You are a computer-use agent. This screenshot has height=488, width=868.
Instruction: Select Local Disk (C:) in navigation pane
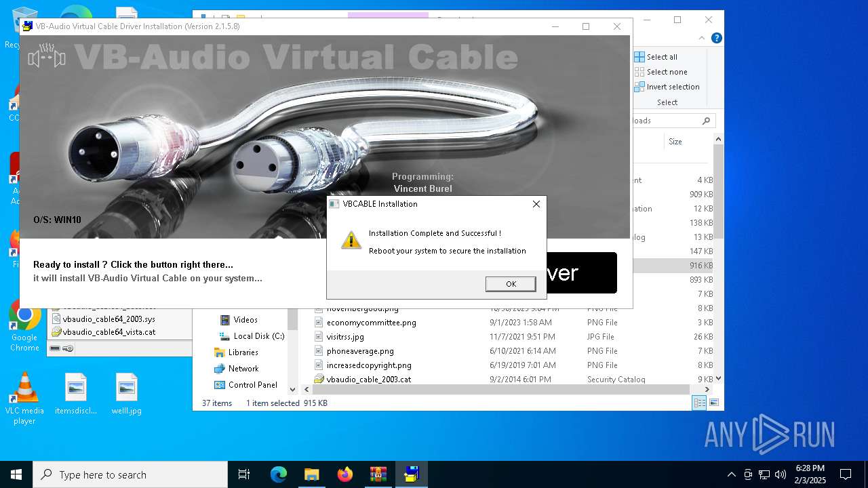252,336
